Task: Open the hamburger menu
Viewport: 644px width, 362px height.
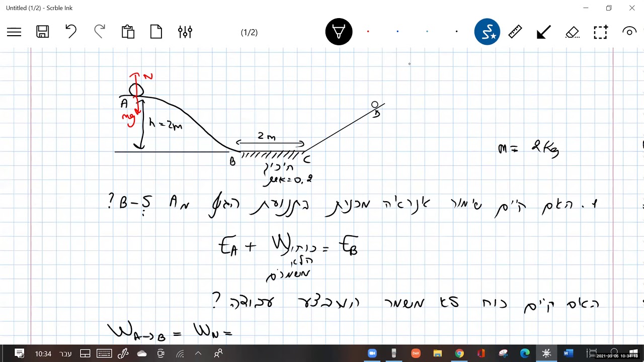Action: pos(14,32)
